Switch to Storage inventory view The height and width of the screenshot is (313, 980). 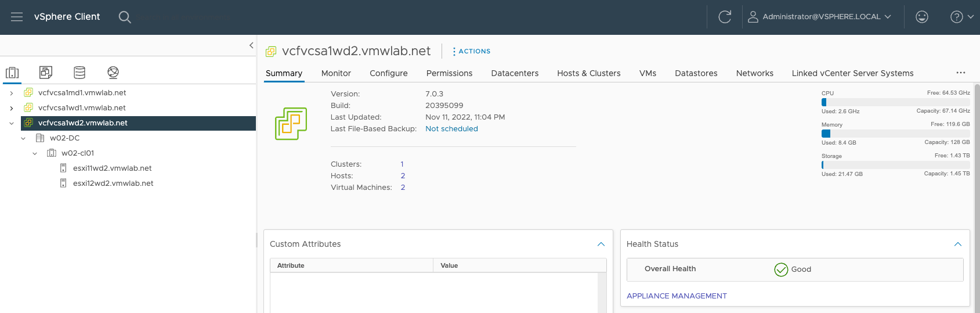[x=79, y=73]
